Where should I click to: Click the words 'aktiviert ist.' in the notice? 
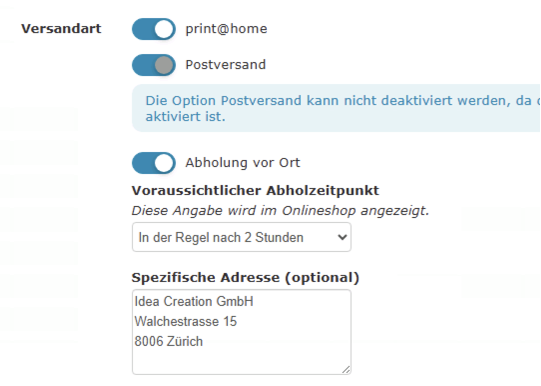(186, 117)
